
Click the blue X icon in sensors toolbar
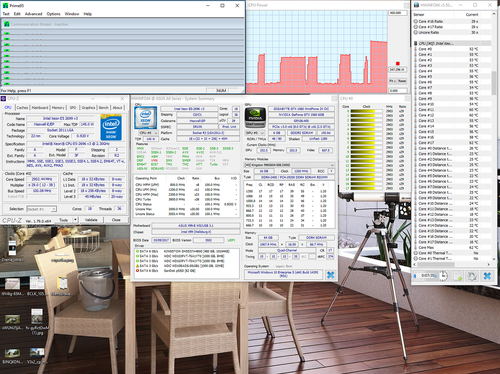tap(487, 276)
